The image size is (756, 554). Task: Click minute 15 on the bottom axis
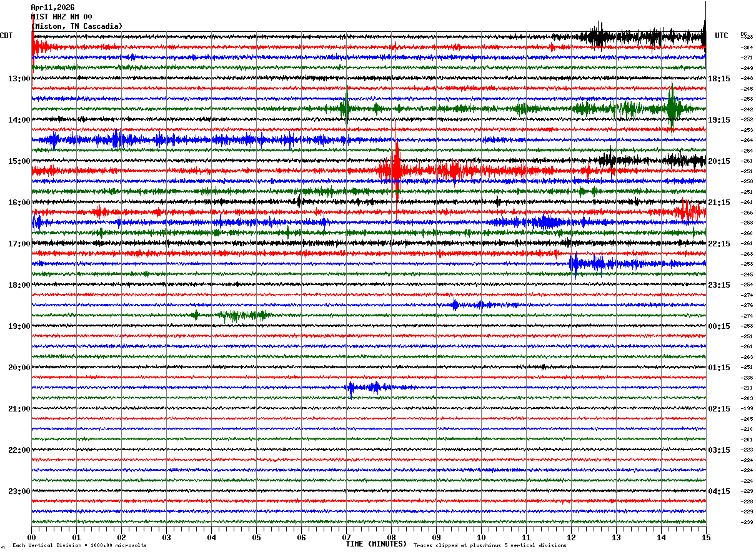(x=706, y=537)
